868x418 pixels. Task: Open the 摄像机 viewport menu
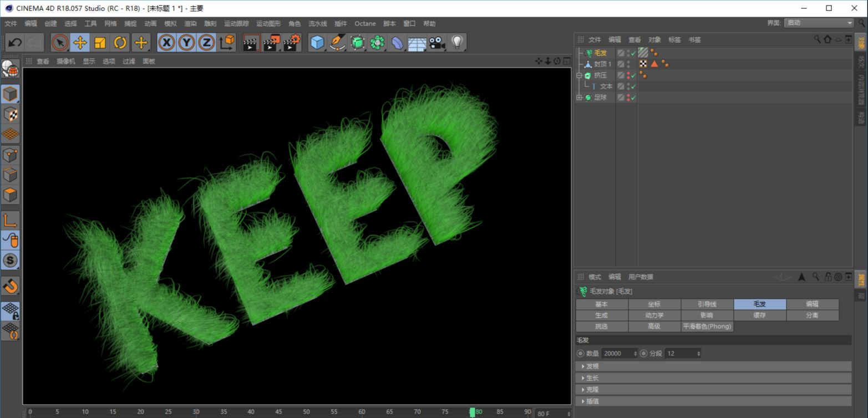pos(65,62)
